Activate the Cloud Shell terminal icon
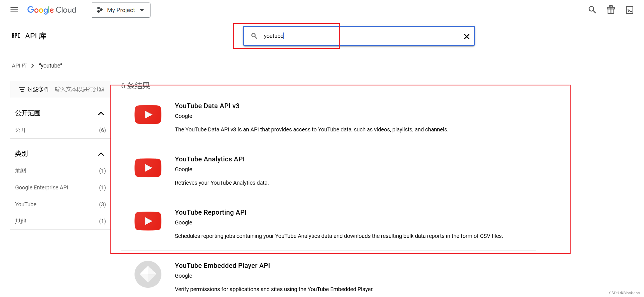 (x=629, y=10)
